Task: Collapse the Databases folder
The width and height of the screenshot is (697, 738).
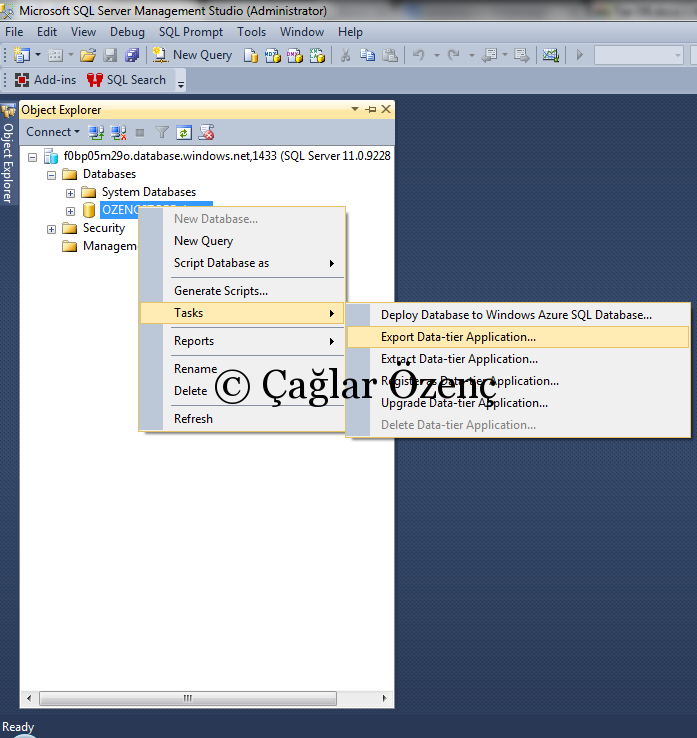Action: (51, 175)
